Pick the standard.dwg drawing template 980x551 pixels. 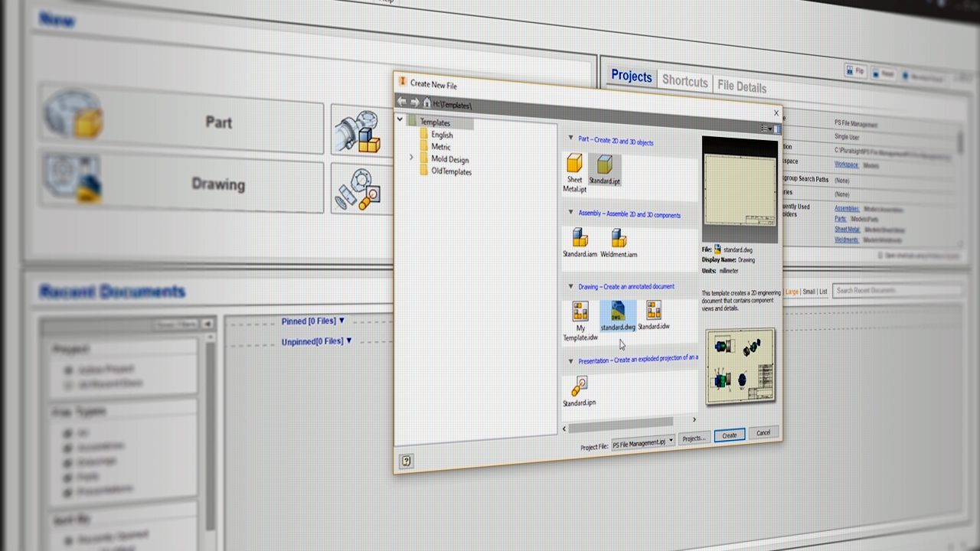click(618, 315)
